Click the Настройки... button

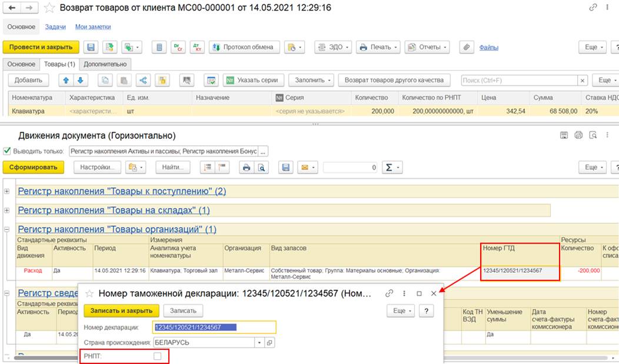98,168
